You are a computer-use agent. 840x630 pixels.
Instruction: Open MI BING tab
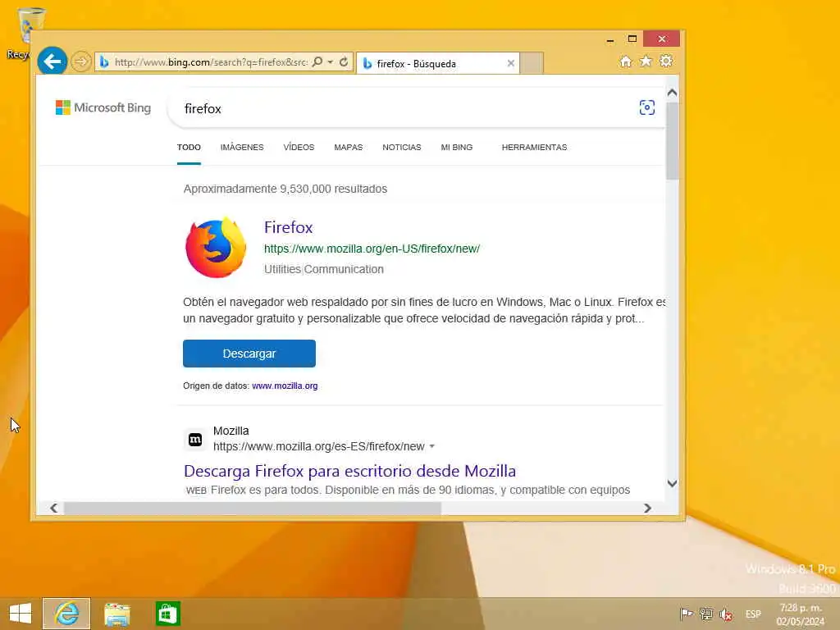tap(456, 148)
